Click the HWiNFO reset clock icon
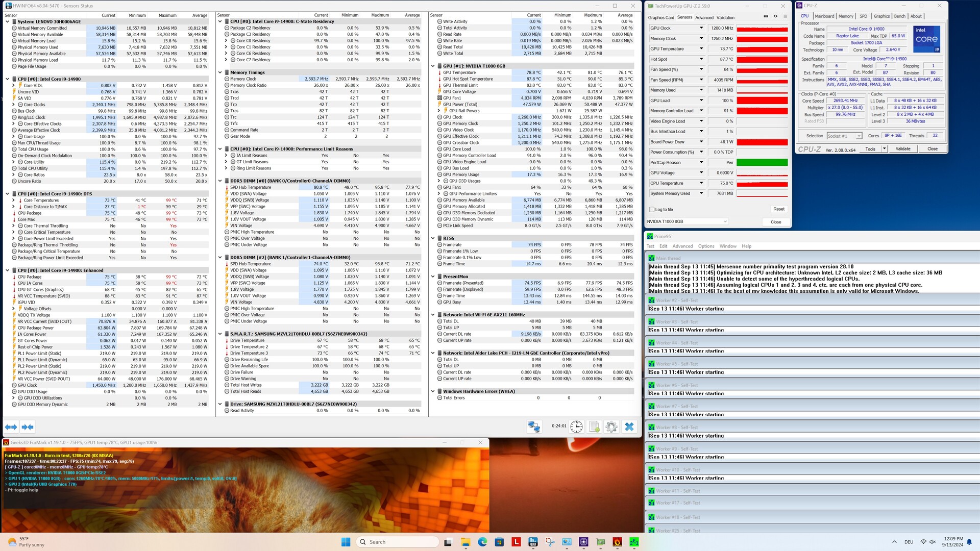This screenshot has height=551, width=980. (x=576, y=427)
